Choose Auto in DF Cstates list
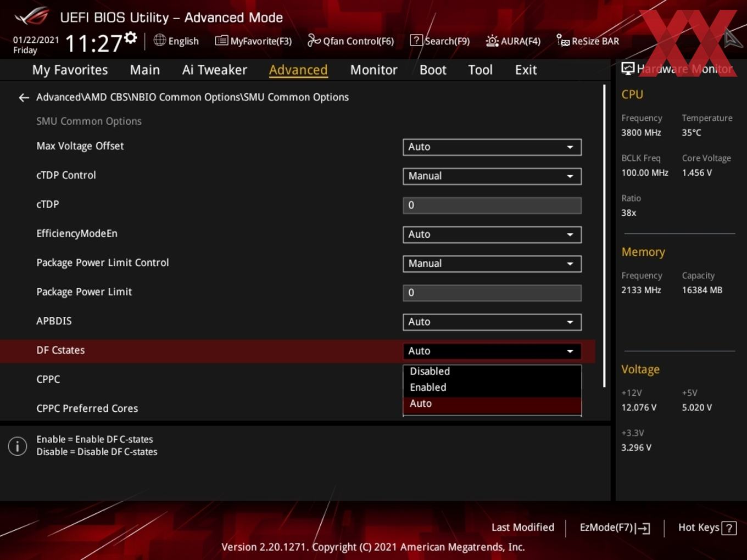Image resolution: width=747 pixels, height=560 pixels. 492,404
